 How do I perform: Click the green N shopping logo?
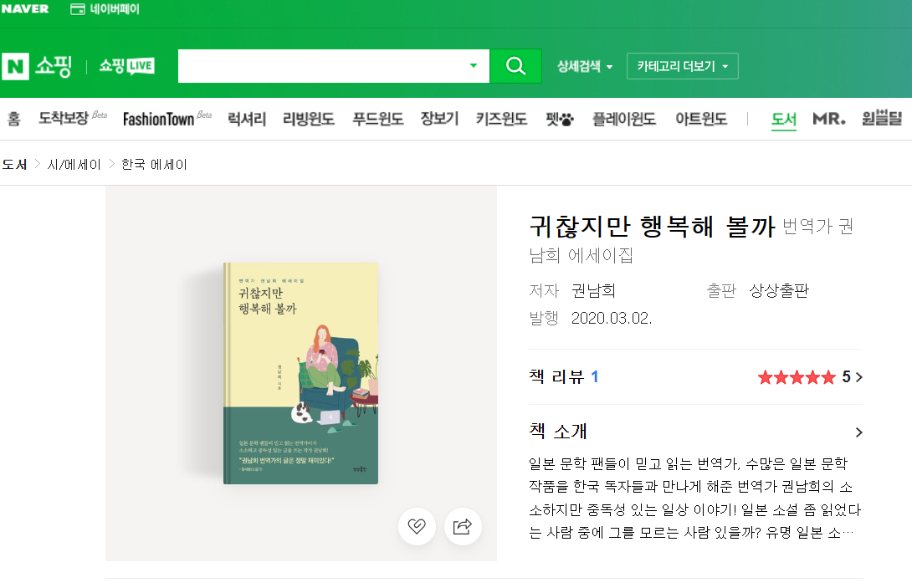(15, 66)
